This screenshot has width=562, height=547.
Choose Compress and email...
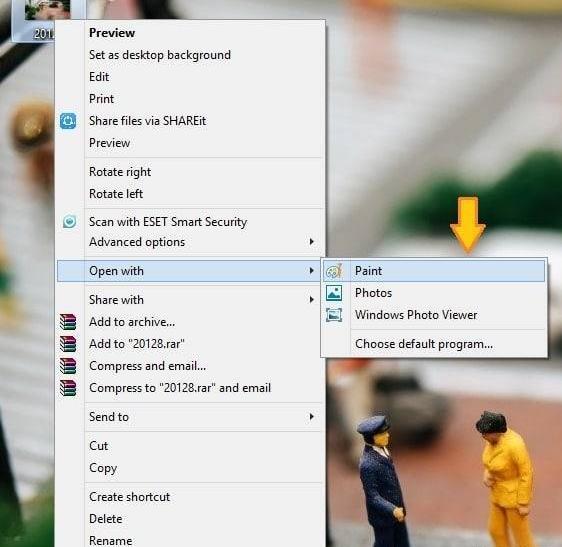point(190,366)
